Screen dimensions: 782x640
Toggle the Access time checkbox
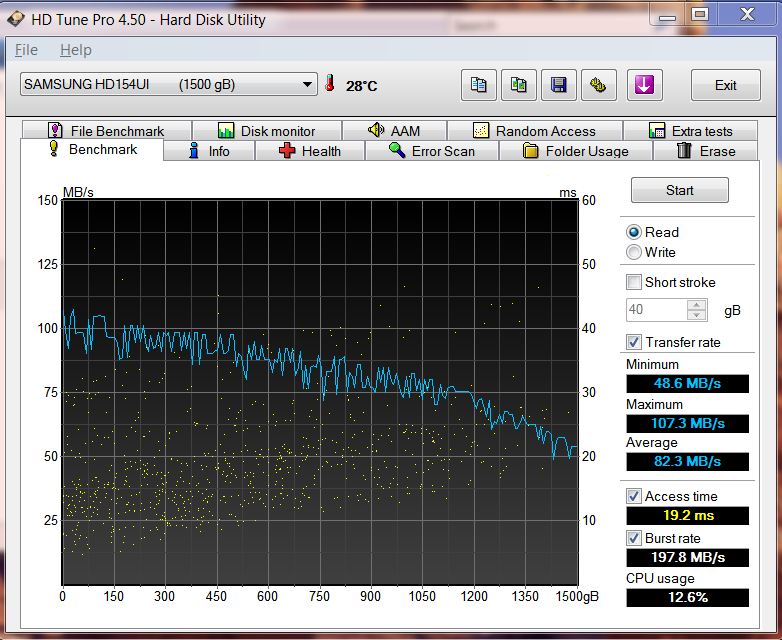pyautogui.click(x=634, y=496)
